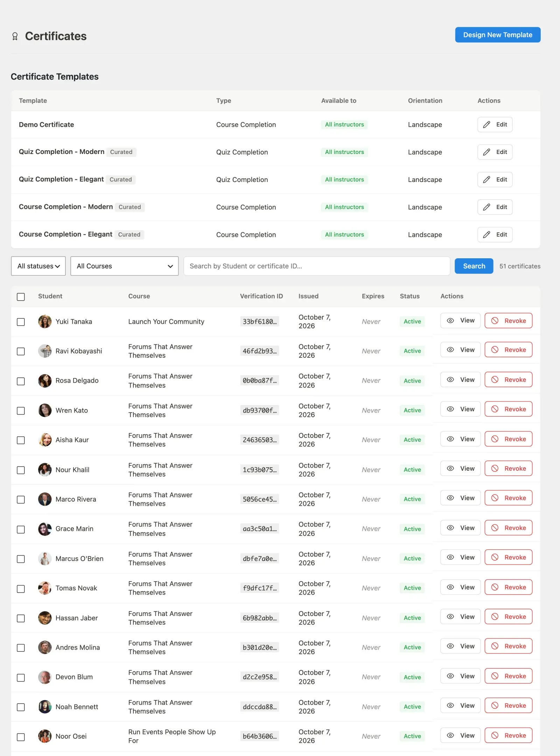Open the All Courses dropdown
560x756 pixels.
point(125,266)
